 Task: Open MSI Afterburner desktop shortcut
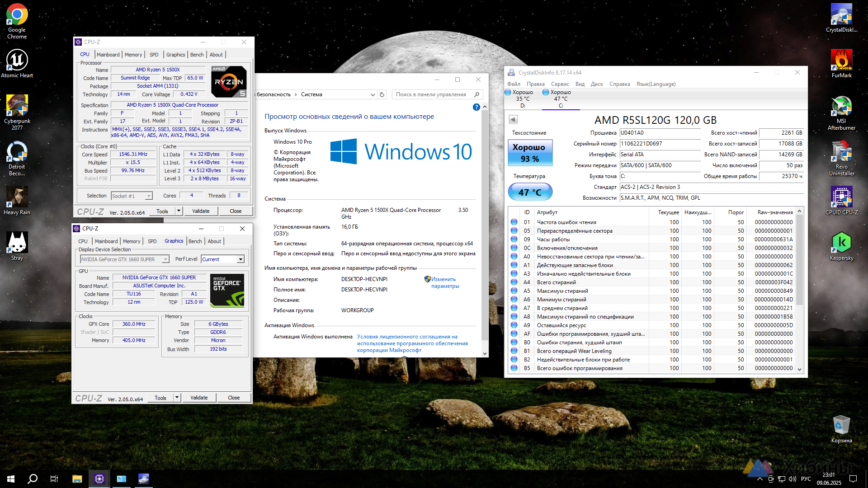pos(841,113)
